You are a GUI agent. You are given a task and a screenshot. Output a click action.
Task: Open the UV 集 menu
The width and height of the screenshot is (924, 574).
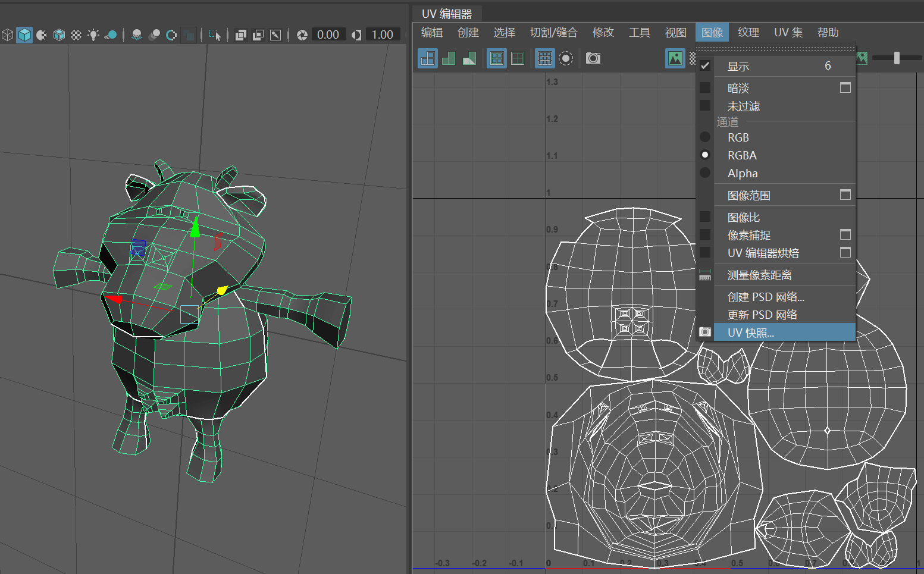(788, 32)
